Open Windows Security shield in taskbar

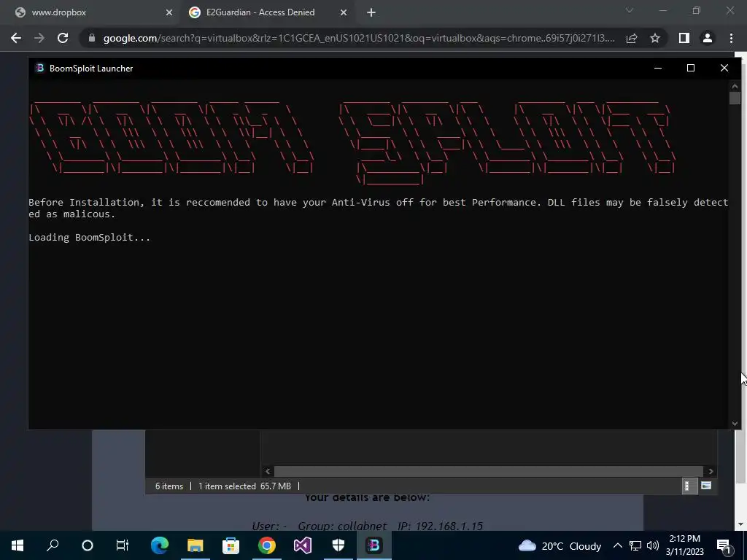click(x=338, y=545)
